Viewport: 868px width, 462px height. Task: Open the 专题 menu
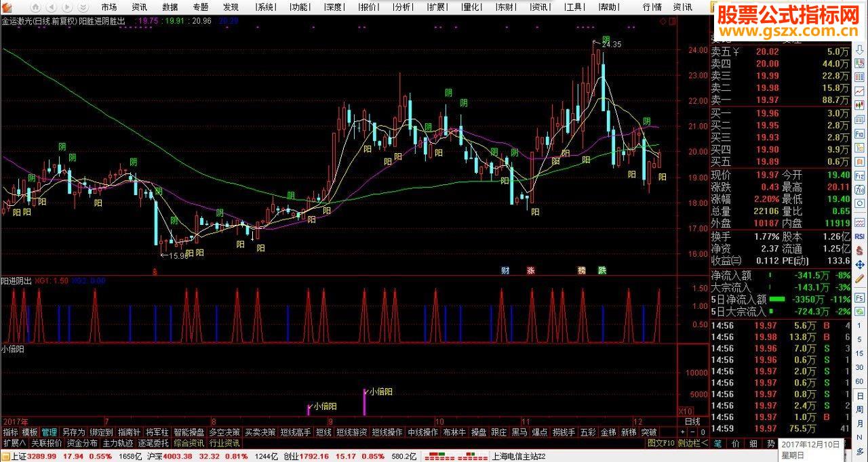tap(201, 7)
